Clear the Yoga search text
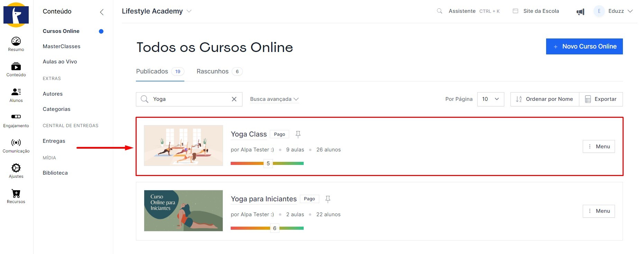The width and height of the screenshot is (644, 254). (234, 99)
